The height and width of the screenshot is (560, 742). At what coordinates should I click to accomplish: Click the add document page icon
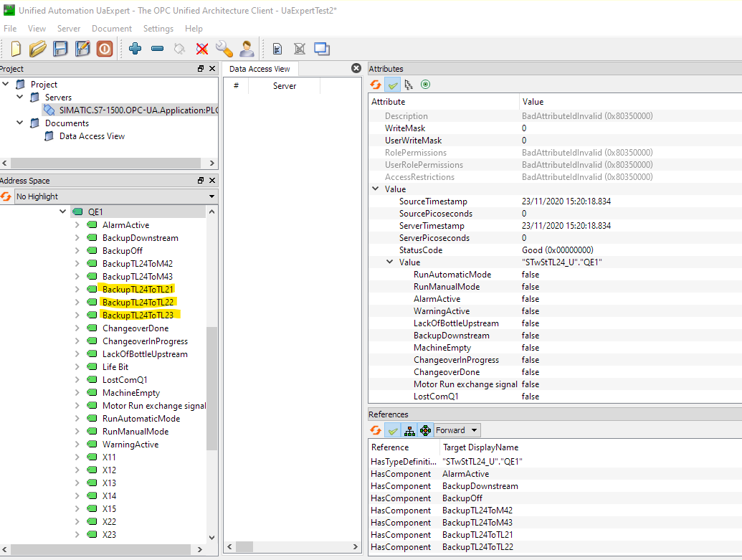point(277,48)
